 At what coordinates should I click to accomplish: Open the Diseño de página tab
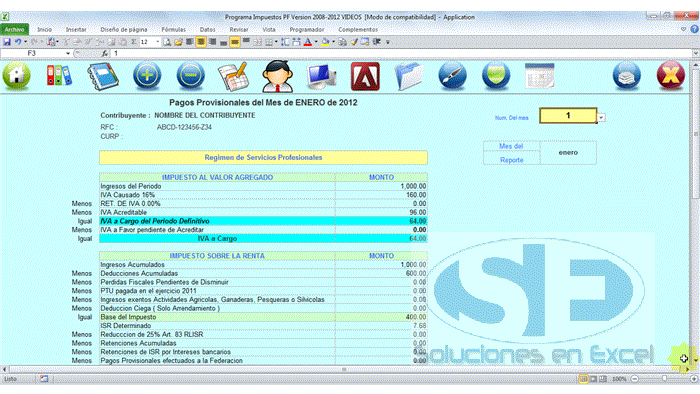(124, 29)
